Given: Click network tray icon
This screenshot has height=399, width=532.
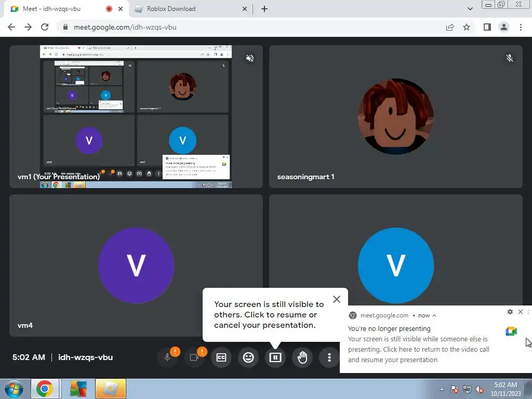Looking at the screenshot, I should 467,389.
